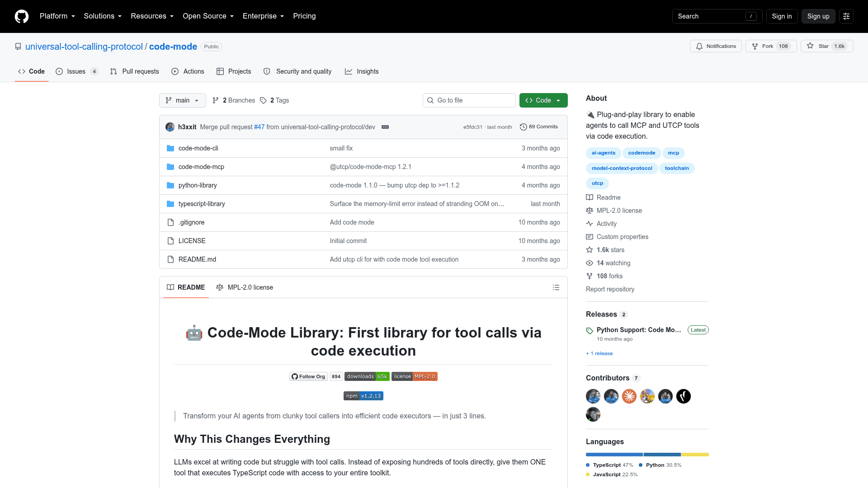The height and width of the screenshot is (488, 868).
Task: Open the orange starburst contributor avatar
Action: [x=629, y=396]
